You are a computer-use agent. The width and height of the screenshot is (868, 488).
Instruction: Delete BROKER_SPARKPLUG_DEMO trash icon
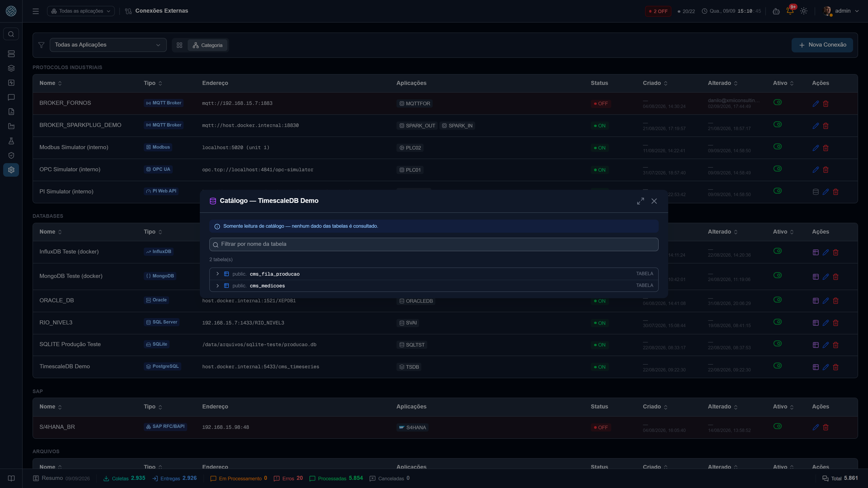coord(826,126)
